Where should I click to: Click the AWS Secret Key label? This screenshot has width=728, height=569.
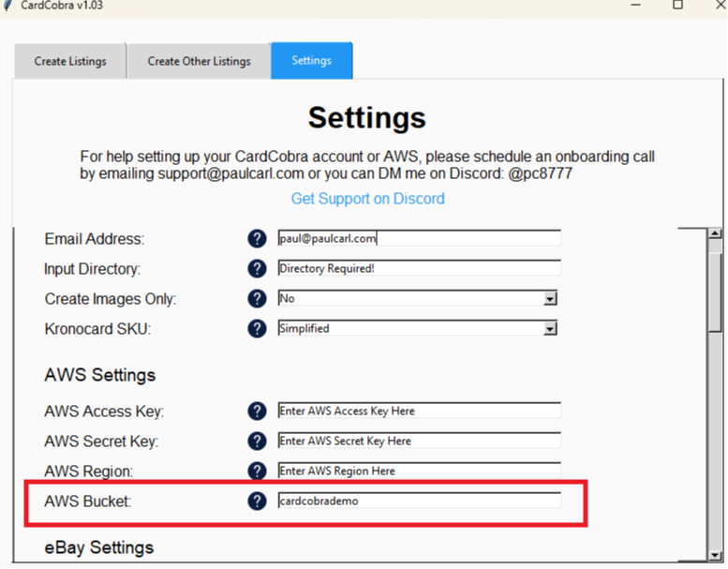tap(101, 442)
